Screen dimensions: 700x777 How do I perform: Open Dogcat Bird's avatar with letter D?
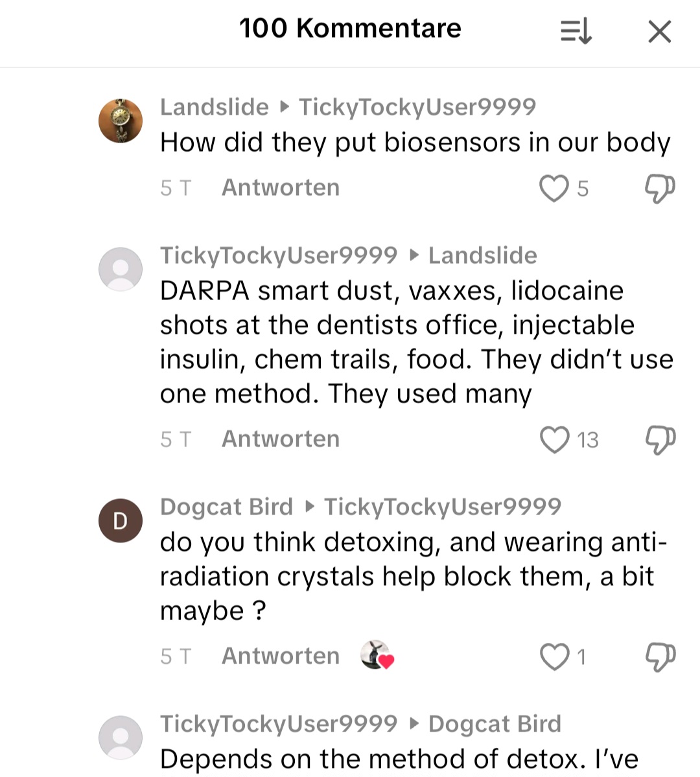point(121,520)
